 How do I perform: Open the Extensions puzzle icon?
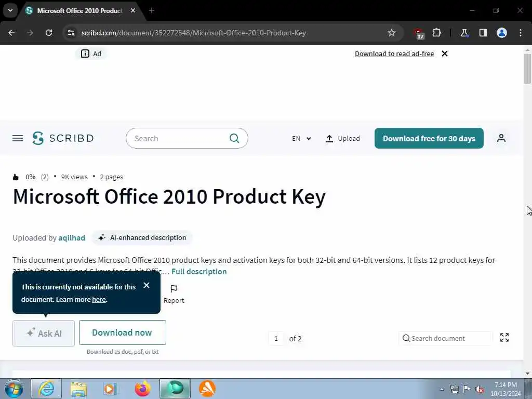click(x=436, y=33)
